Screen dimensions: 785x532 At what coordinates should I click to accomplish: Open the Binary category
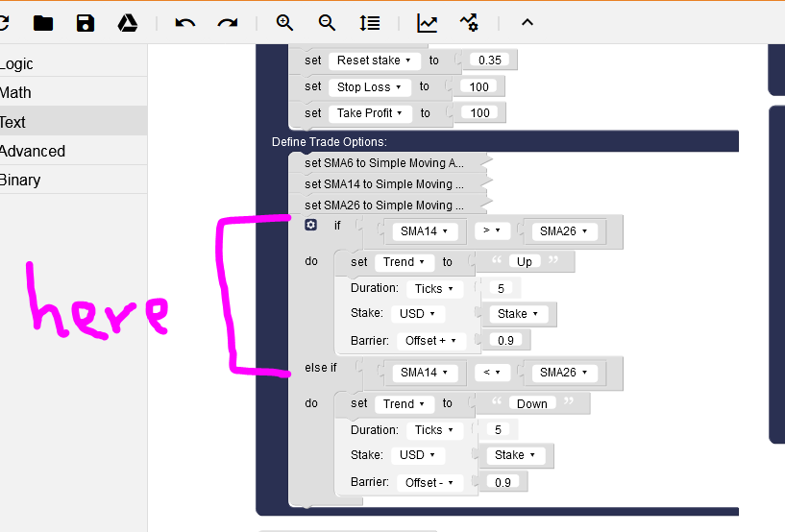point(73,181)
